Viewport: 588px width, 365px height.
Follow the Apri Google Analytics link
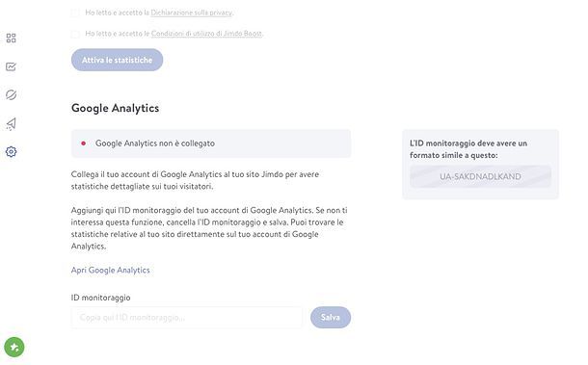coord(110,271)
